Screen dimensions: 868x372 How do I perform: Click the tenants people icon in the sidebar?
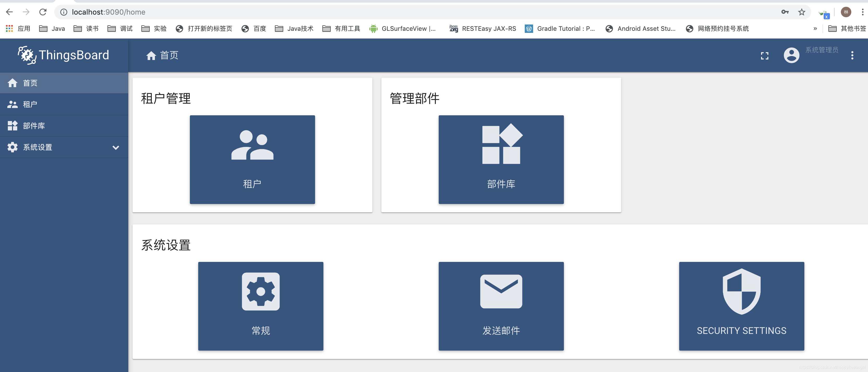pos(13,104)
